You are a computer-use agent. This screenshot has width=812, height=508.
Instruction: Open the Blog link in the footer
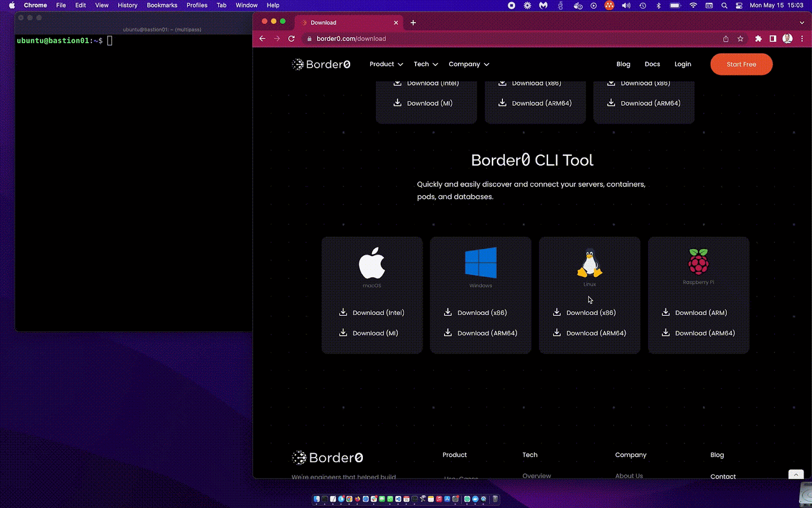tap(717, 455)
